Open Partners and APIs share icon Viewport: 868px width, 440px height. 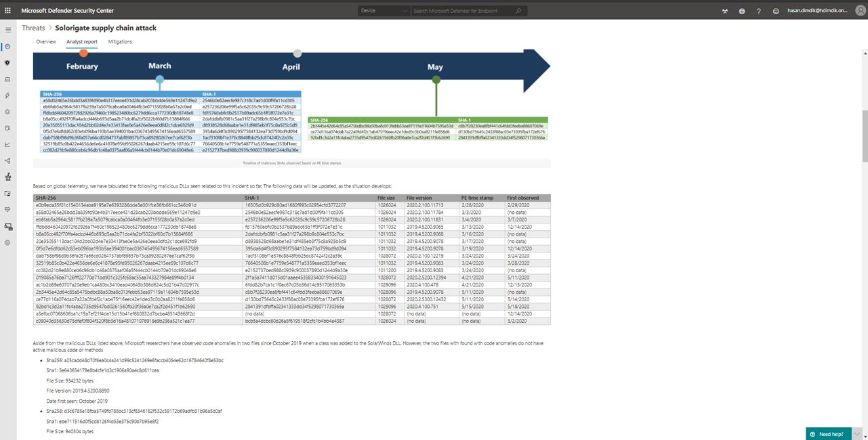tap(8, 160)
